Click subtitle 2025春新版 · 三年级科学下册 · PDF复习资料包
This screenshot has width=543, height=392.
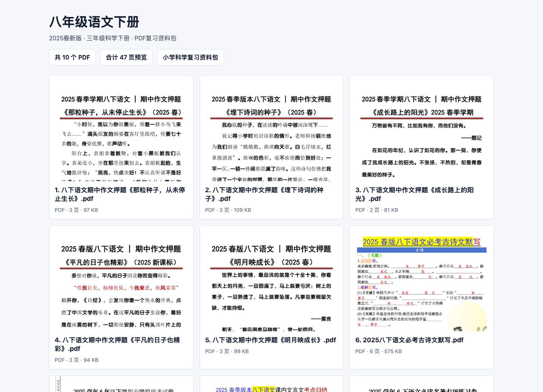(113, 38)
